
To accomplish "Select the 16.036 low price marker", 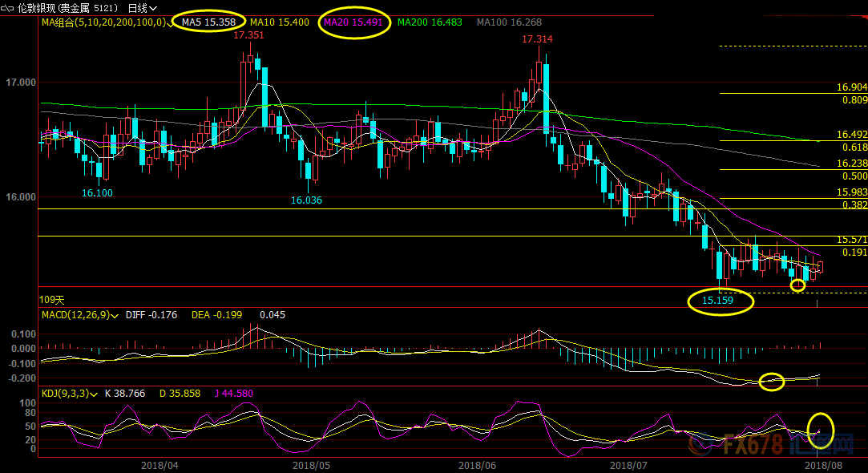I will [306, 200].
